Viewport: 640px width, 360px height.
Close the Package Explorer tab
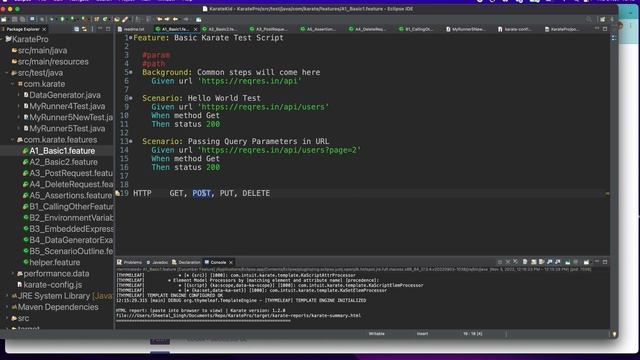[x=44, y=29]
